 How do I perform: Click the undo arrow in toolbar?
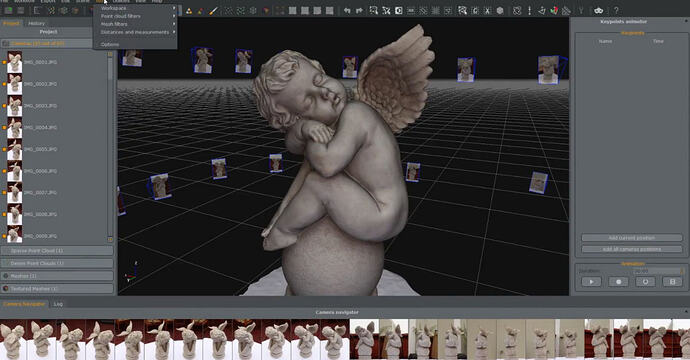tap(347, 11)
